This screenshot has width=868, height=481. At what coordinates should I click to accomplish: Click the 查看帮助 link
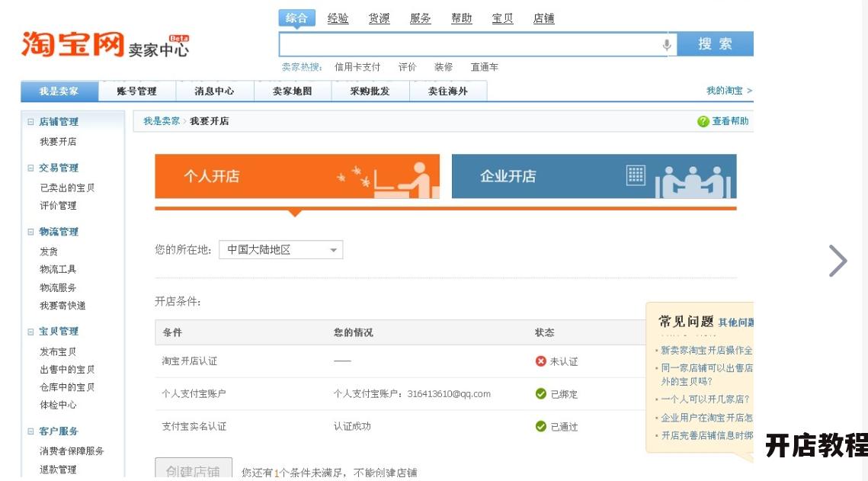coord(730,121)
